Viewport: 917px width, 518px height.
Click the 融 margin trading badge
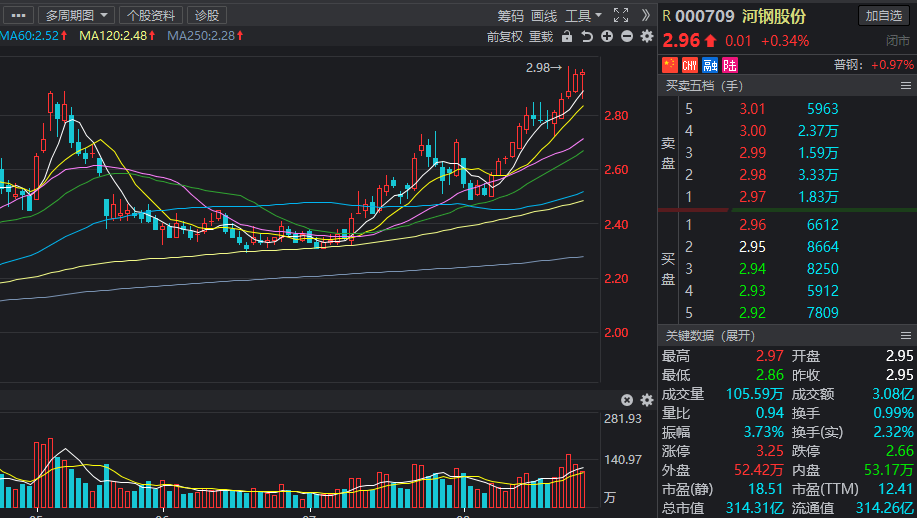coord(710,65)
